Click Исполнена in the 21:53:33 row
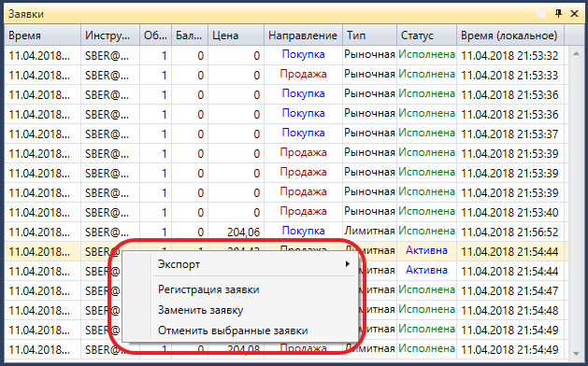 [427, 74]
